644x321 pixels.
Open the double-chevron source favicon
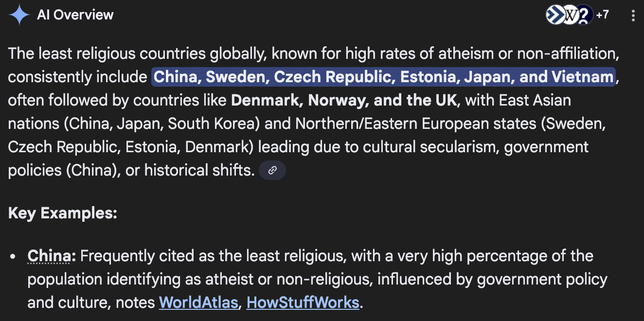point(555,15)
